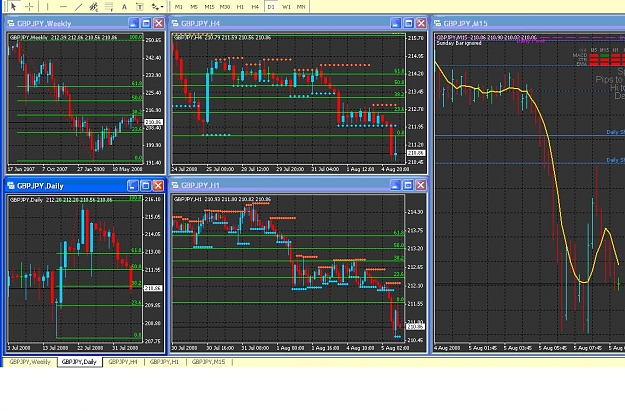Select the equidistant channel tool

[x=94, y=6]
